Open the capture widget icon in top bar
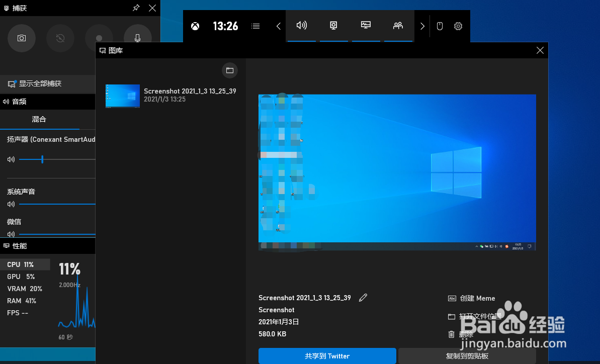600x364 pixels. click(333, 26)
